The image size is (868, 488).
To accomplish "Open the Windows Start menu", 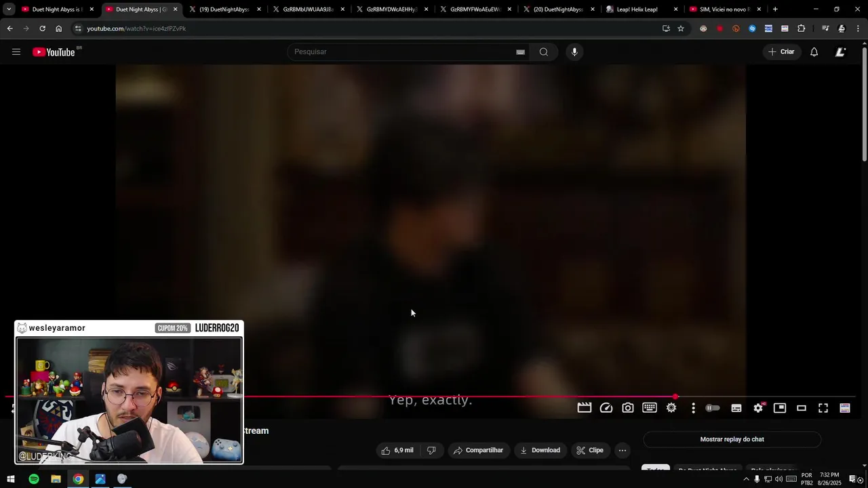I will pyautogui.click(x=10, y=479).
